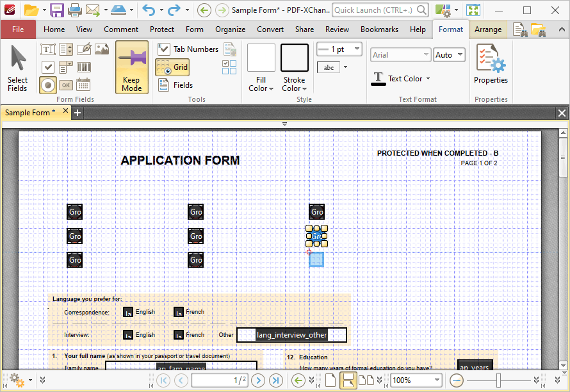Switch to the Arrange ribbon tab
Image resolution: width=570 pixels, height=392 pixels.
(x=488, y=29)
